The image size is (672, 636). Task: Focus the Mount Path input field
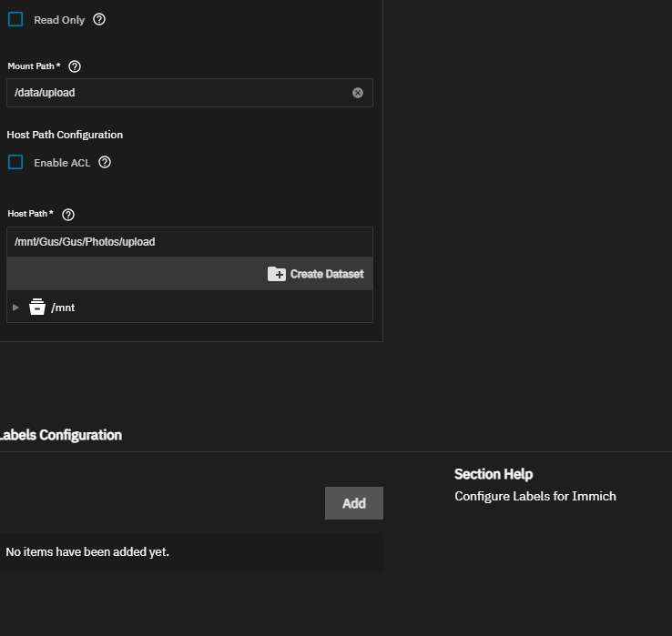[178, 93]
